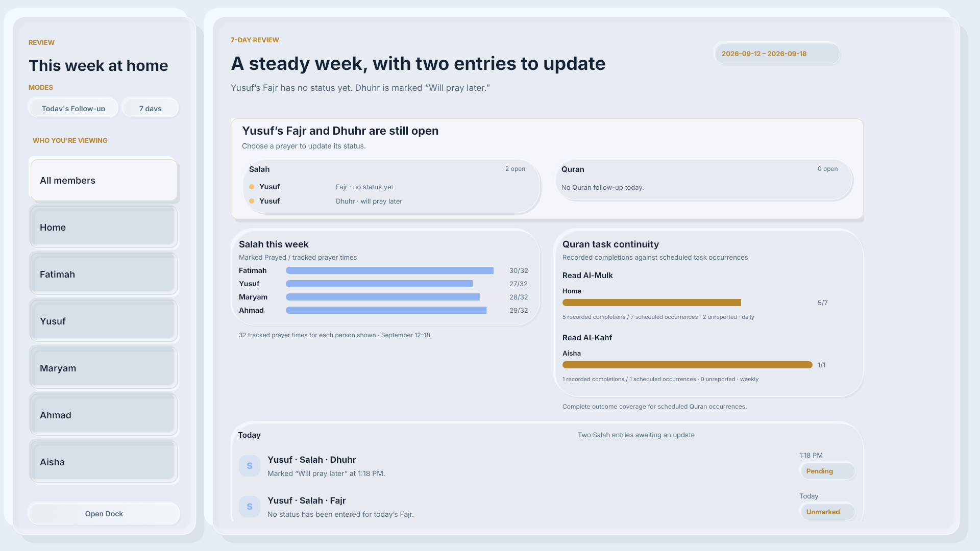Click the Salah card '2 open' count
The height and width of the screenshot is (551, 980).
tap(515, 169)
